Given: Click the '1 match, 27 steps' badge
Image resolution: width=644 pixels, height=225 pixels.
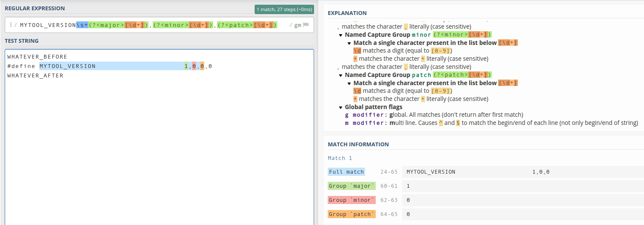Looking at the screenshot, I should coord(284,9).
